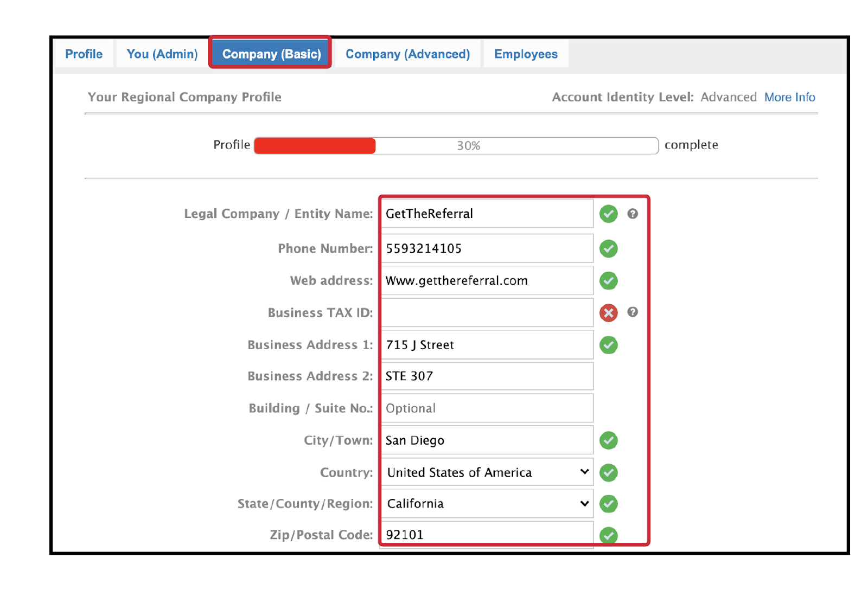868x590 pixels.
Task: Click green check beside Phone Number
Action: pos(609,248)
